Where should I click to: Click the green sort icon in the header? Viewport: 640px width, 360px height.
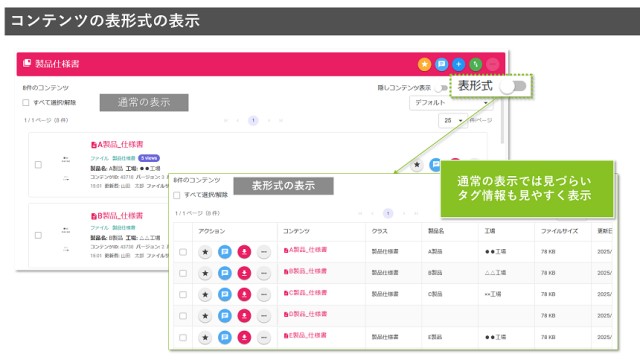tap(476, 64)
